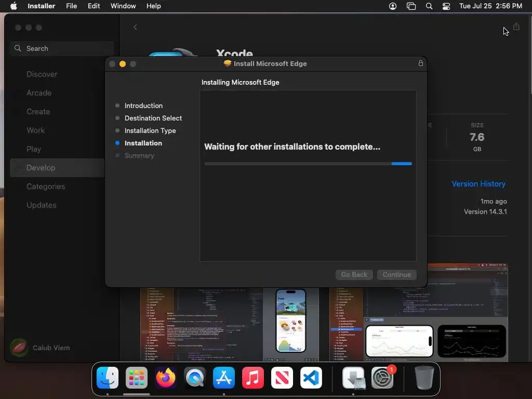Open Finder from the Dock
The height and width of the screenshot is (399, 532).
[x=108, y=378]
